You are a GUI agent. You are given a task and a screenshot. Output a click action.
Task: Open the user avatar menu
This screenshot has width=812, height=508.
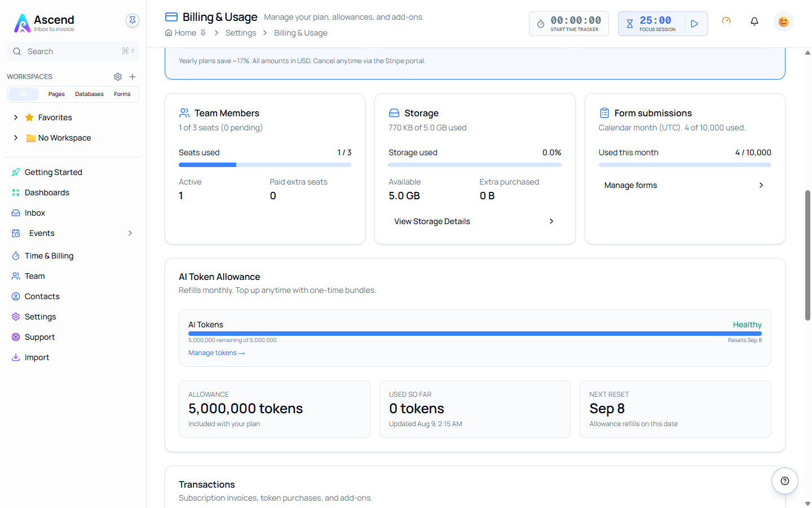point(783,21)
